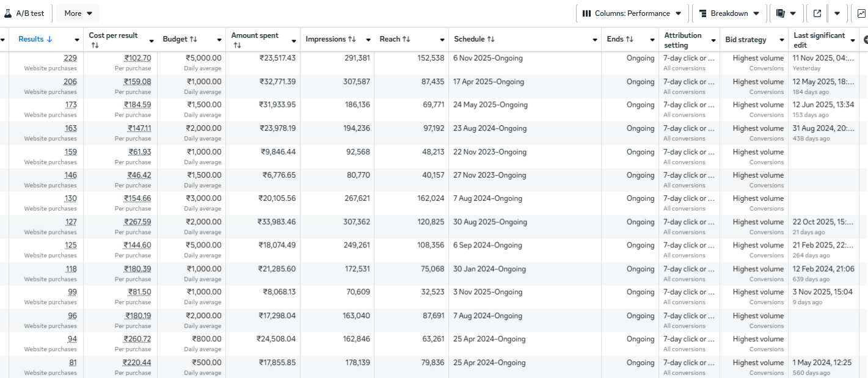The height and width of the screenshot is (378, 868).
Task: Open the charts view icon
Action: pyautogui.click(x=861, y=13)
